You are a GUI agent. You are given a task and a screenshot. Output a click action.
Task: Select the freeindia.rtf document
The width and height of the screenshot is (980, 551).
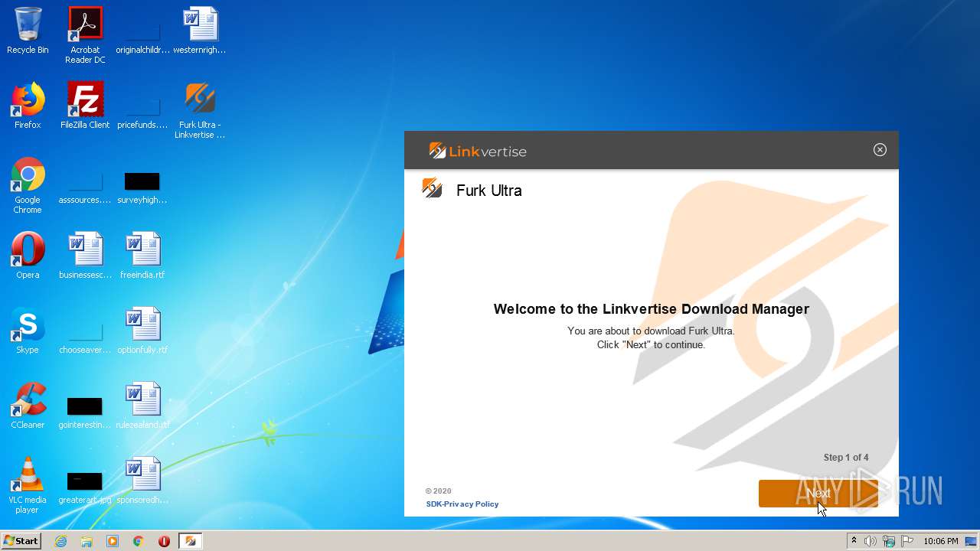pyautogui.click(x=142, y=256)
